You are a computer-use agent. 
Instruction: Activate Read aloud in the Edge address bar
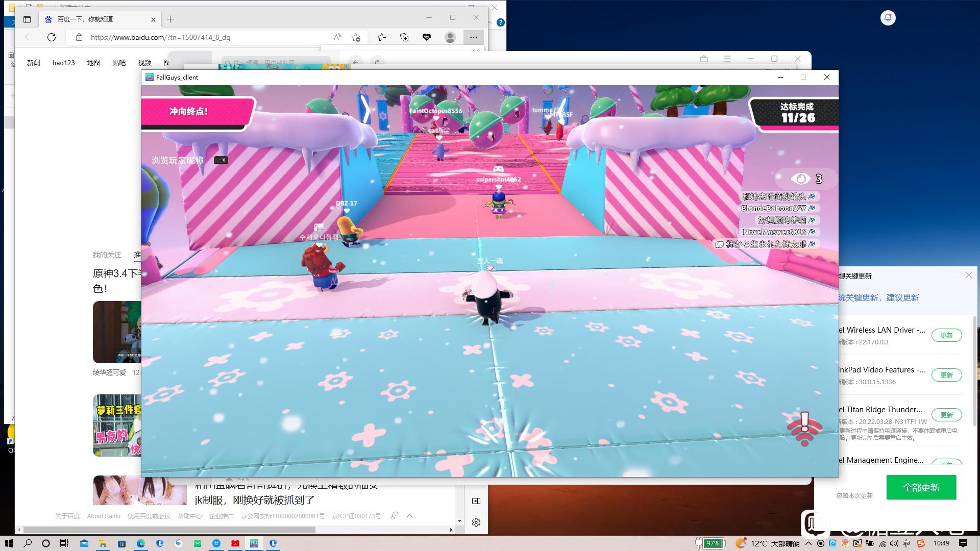click(x=337, y=37)
